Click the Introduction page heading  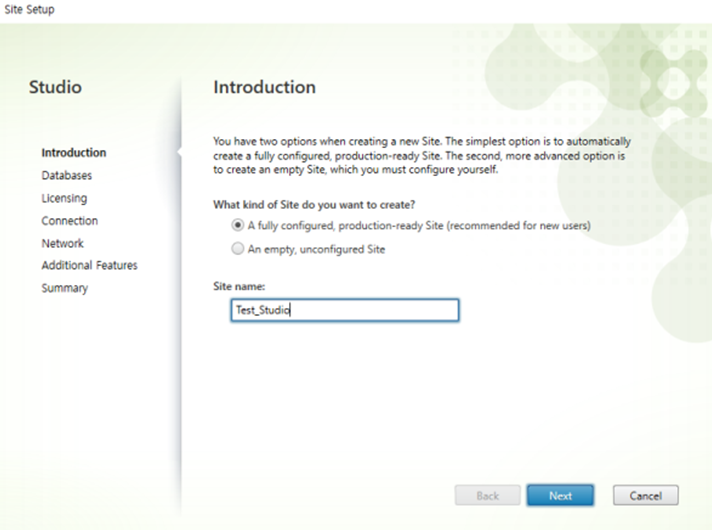click(x=264, y=87)
